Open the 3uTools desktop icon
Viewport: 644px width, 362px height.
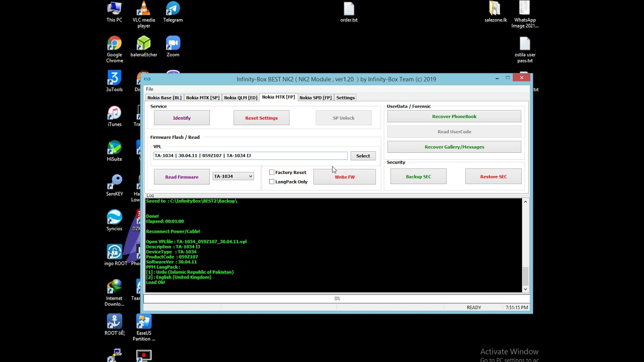tap(114, 81)
